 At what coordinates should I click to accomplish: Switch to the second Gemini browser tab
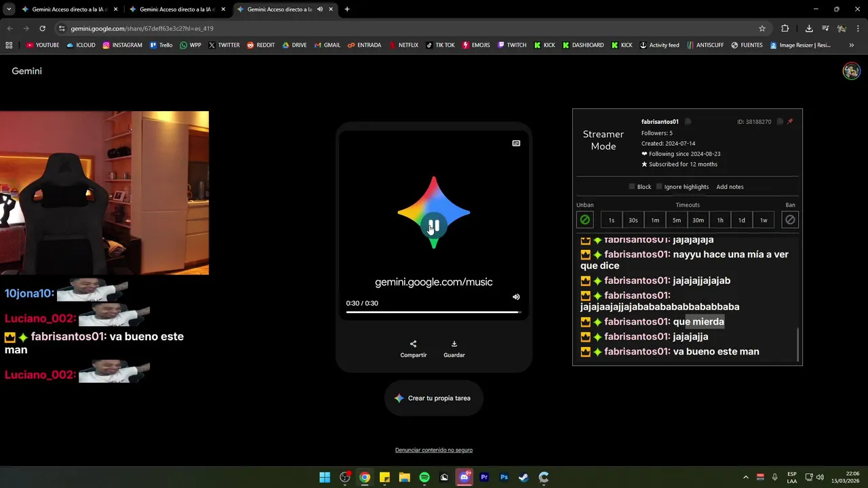coord(177,9)
